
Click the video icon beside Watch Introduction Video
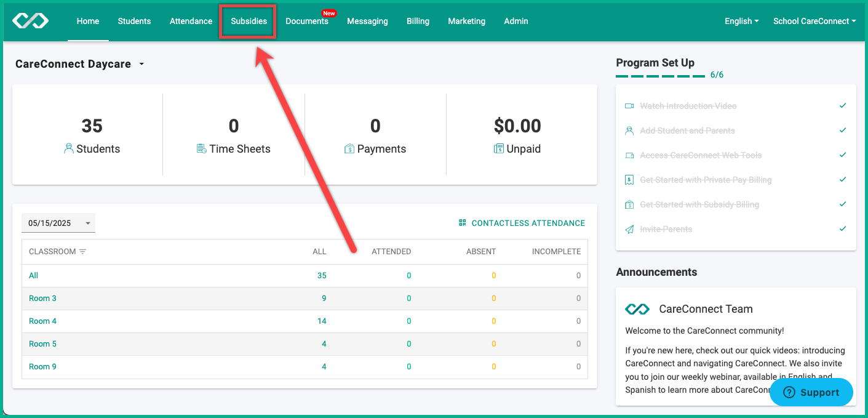click(629, 106)
